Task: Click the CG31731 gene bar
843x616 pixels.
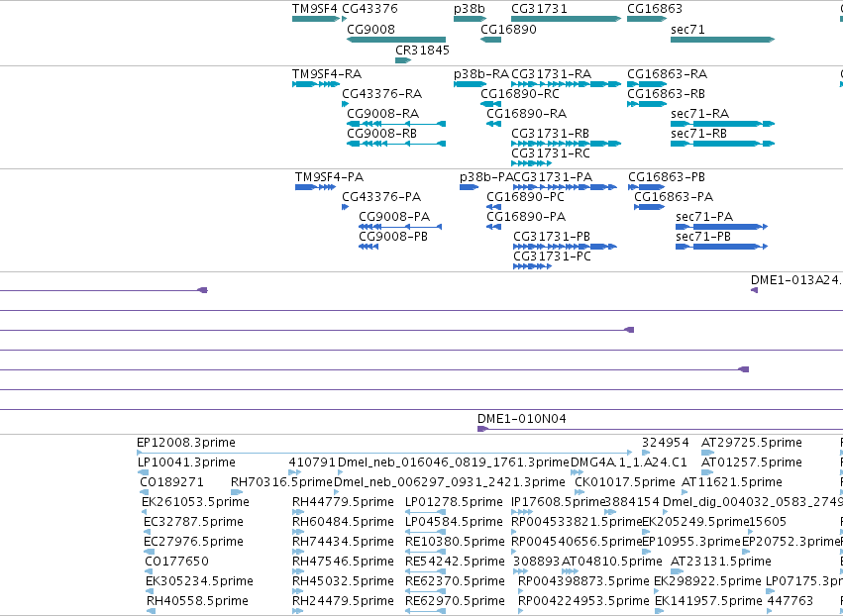Action: (x=566, y=19)
